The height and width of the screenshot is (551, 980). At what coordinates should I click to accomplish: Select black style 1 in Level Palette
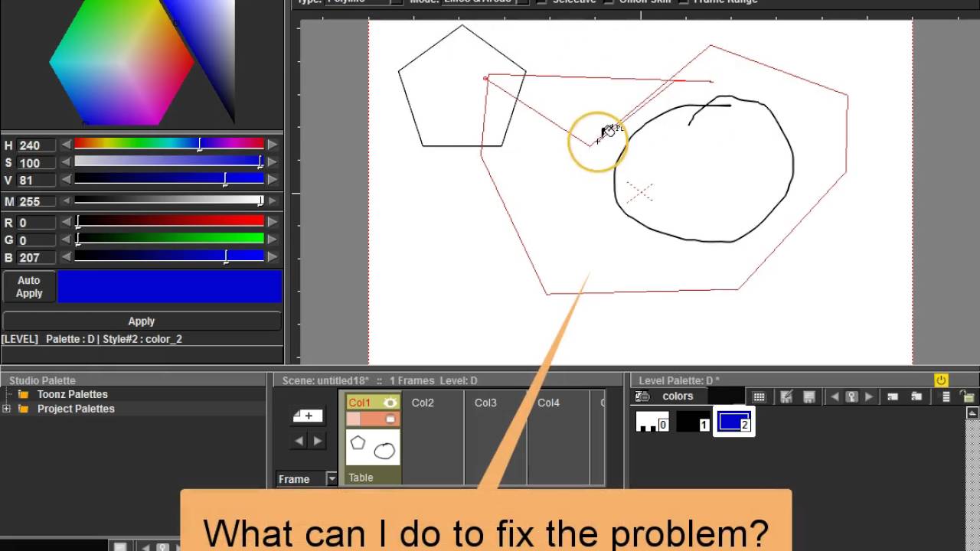point(694,422)
